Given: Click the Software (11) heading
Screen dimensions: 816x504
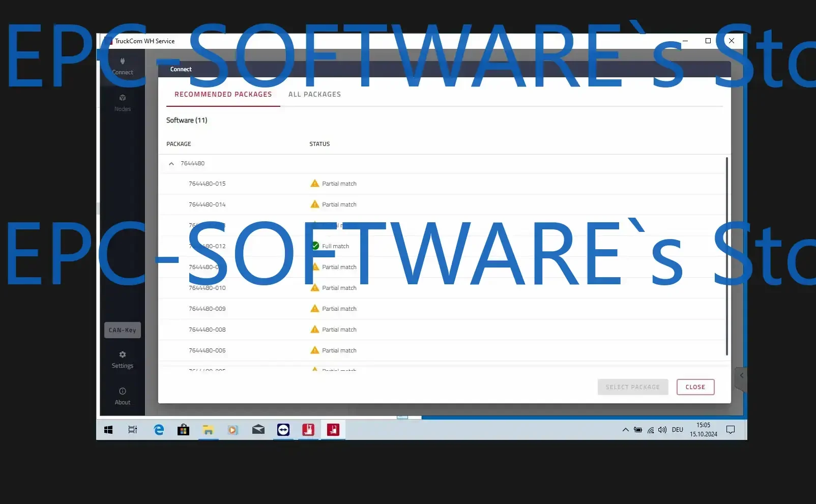Looking at the screenshot, I should (x=187, y=120).
